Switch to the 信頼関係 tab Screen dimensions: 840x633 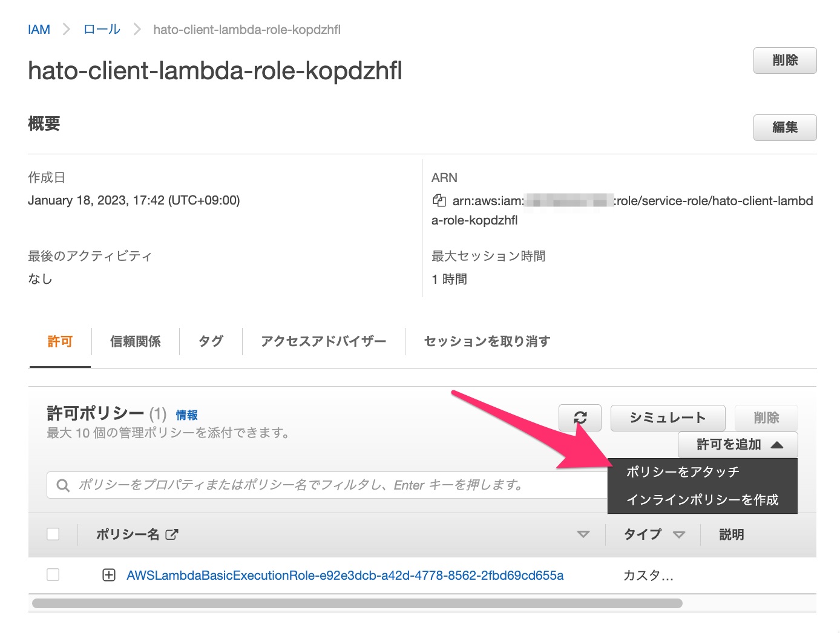point(135,341)
